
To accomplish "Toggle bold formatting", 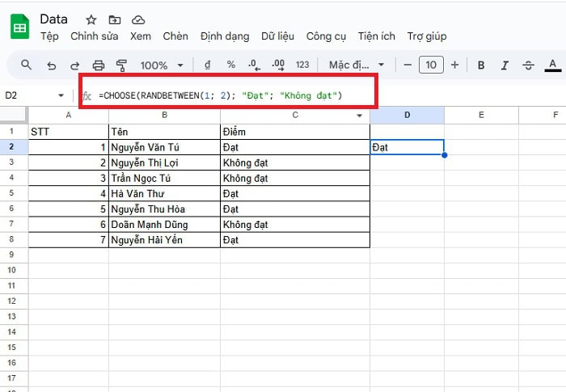I will coord(481,65).
